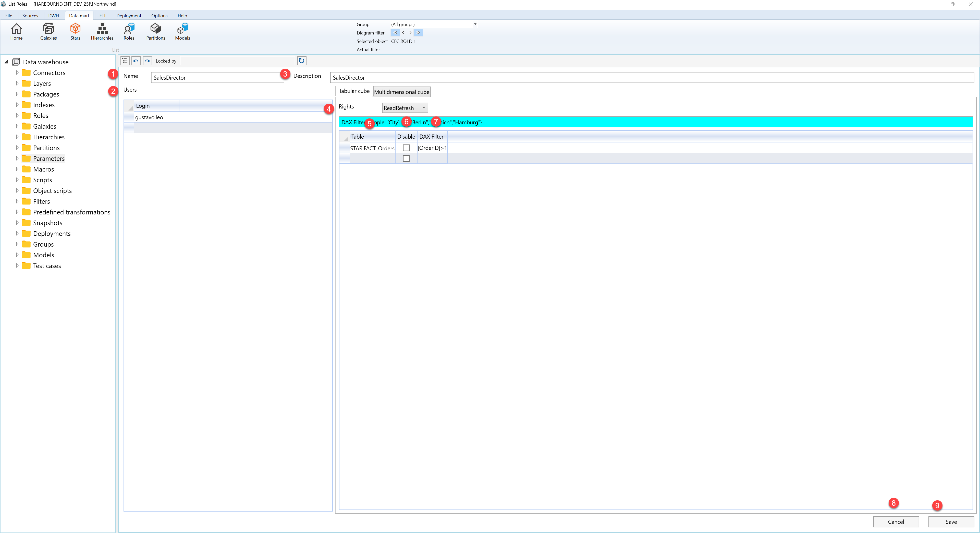This screenshot has height=533, width=980.
Task: Select Hierarchies in the tree
Action: click(49, 137)
